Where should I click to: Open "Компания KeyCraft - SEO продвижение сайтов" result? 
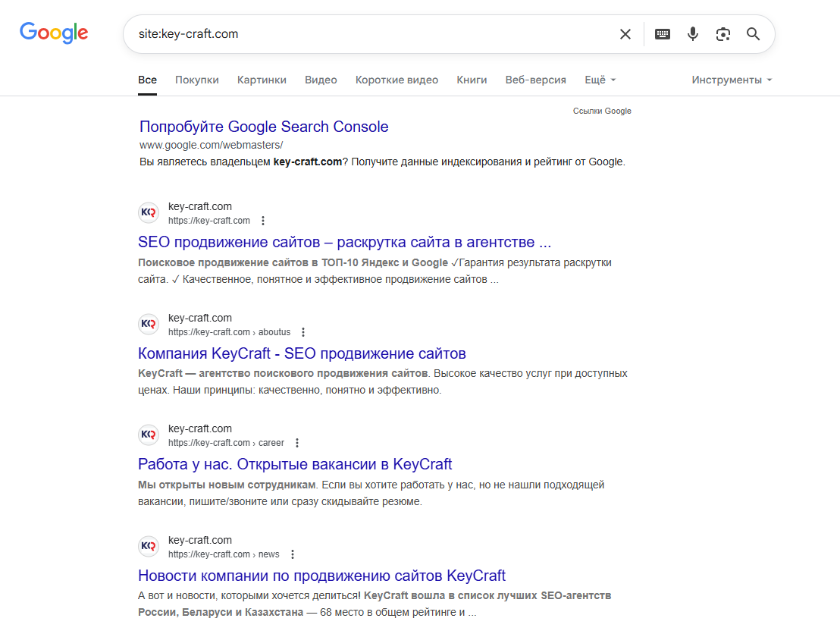coord(302,353)
